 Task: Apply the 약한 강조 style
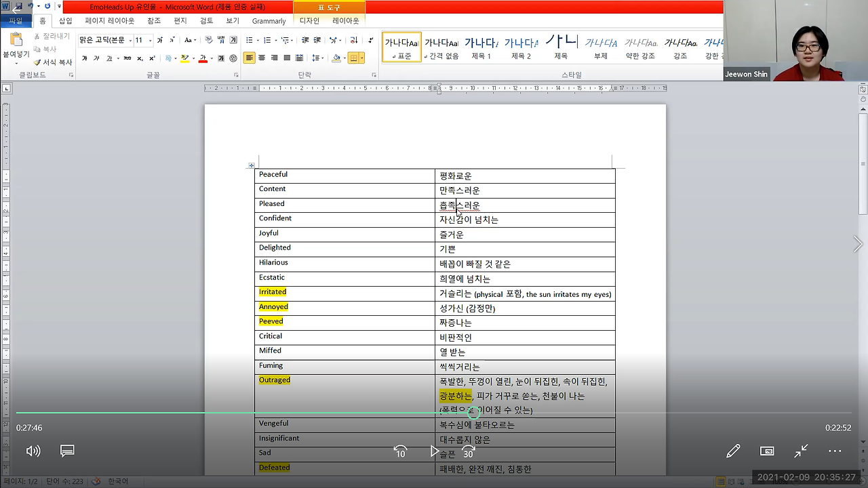tap(641, 47)
